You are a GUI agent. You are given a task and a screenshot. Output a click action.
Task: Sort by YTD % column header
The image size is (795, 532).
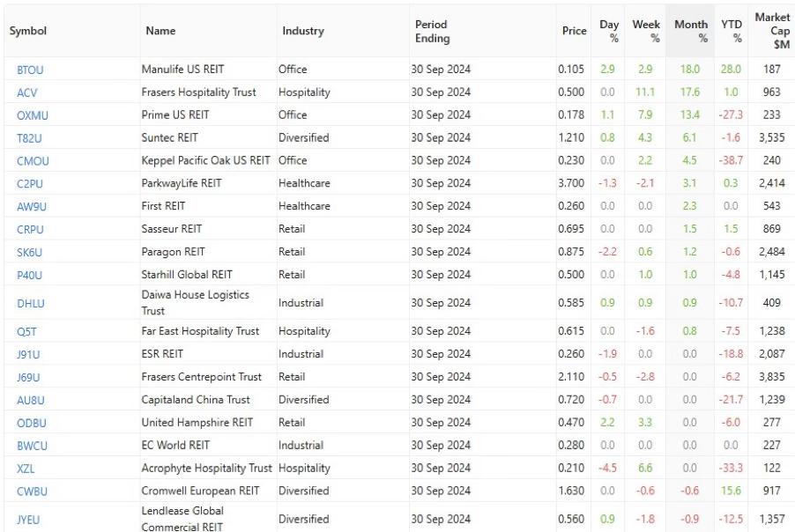732,31
